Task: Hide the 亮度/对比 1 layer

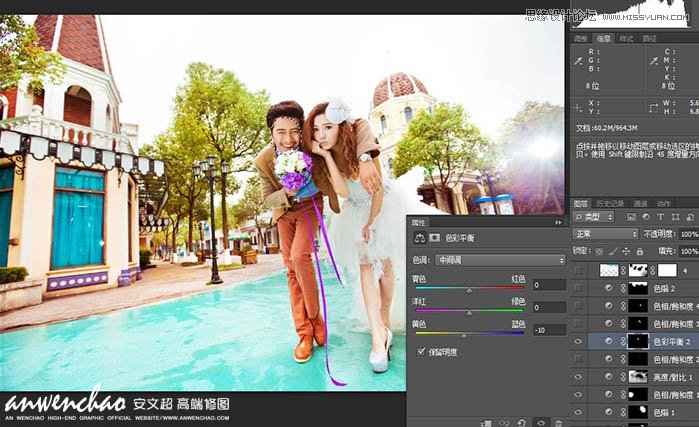Action: [579, 377]
